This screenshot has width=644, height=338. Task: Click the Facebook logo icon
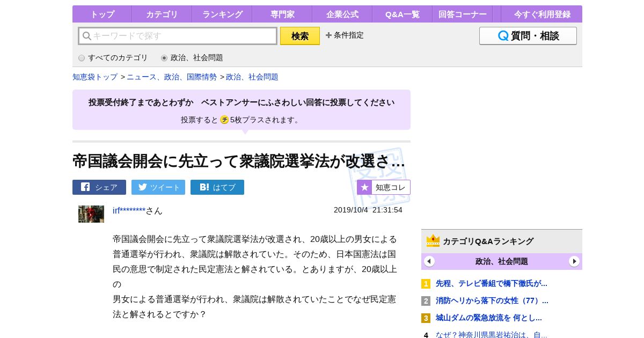tap(85, 187)
